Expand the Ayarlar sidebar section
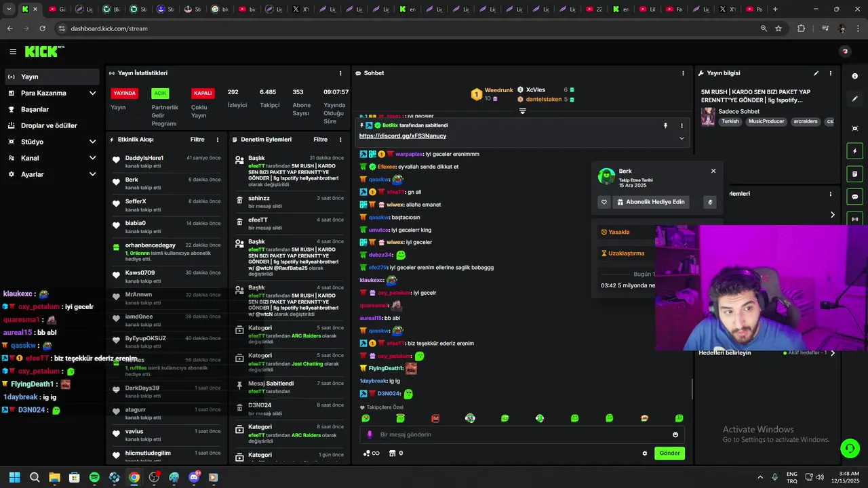 coord(52,174)
